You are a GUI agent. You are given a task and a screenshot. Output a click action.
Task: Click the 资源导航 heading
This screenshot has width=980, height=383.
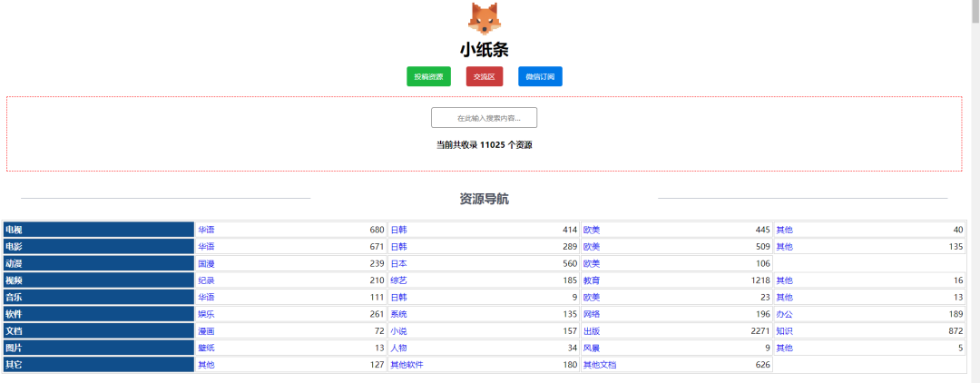pyautogui.click(x=484, y=199)
